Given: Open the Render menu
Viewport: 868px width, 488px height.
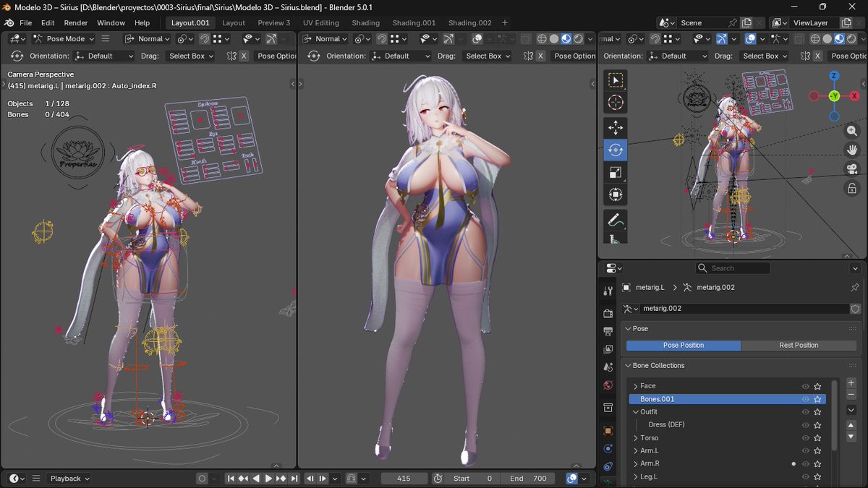Looking at the screenshot, I should pyautogui.click(x=76, y=22).
